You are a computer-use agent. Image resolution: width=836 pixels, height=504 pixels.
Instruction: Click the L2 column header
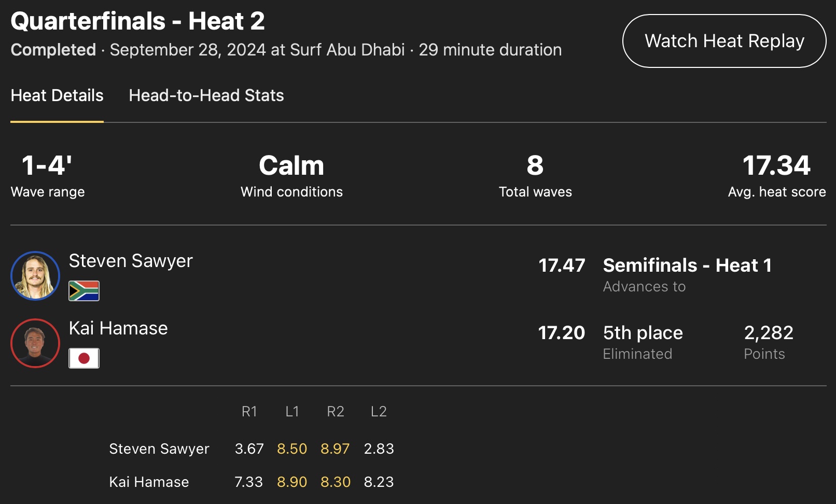(379, 412)
